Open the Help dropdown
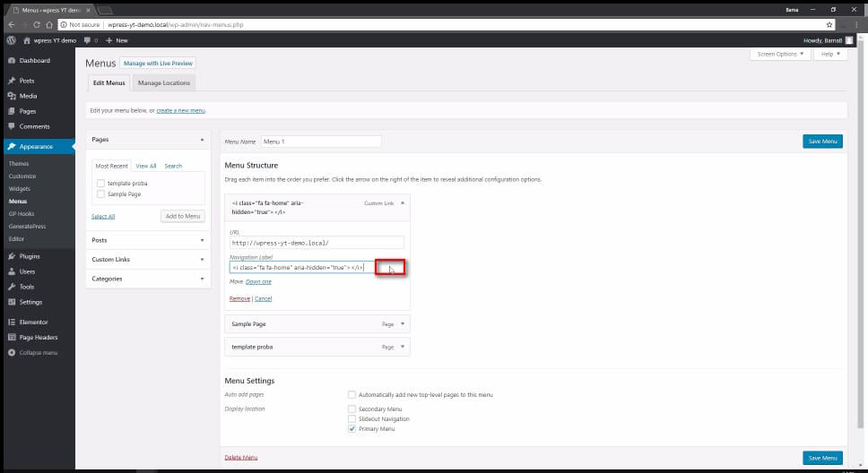The image size is (868, 473). (x=830, y=55)
